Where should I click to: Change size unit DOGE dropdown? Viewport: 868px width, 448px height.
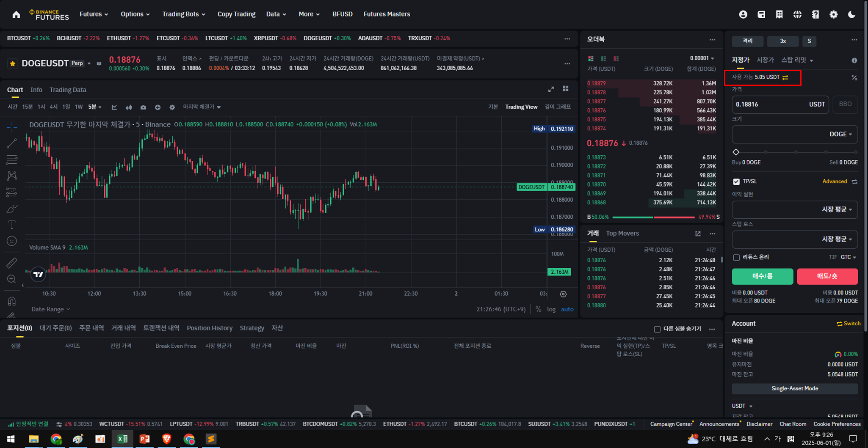click(x=840, y=134)
